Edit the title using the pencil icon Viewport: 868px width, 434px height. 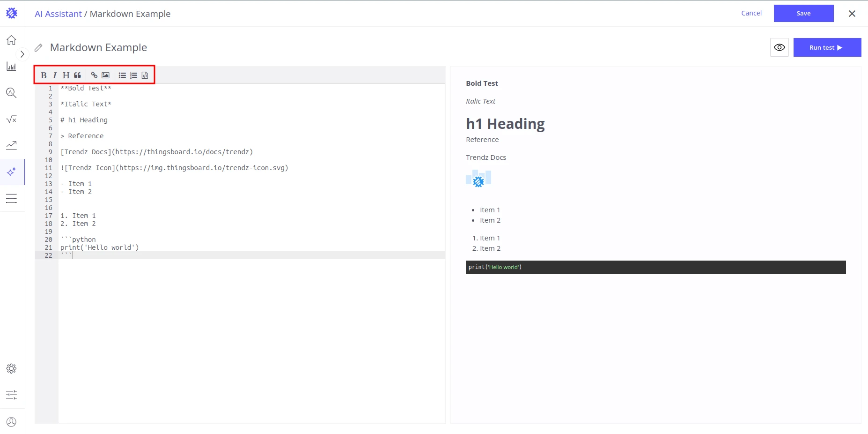pyautogui.click(x=39, y=48)
